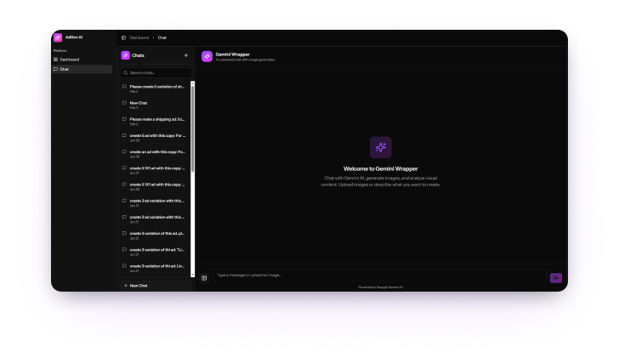The width and height of the screenshot is (619, 364).
Task: Select Chat in the left sidebar
Action: coord(64,69)
